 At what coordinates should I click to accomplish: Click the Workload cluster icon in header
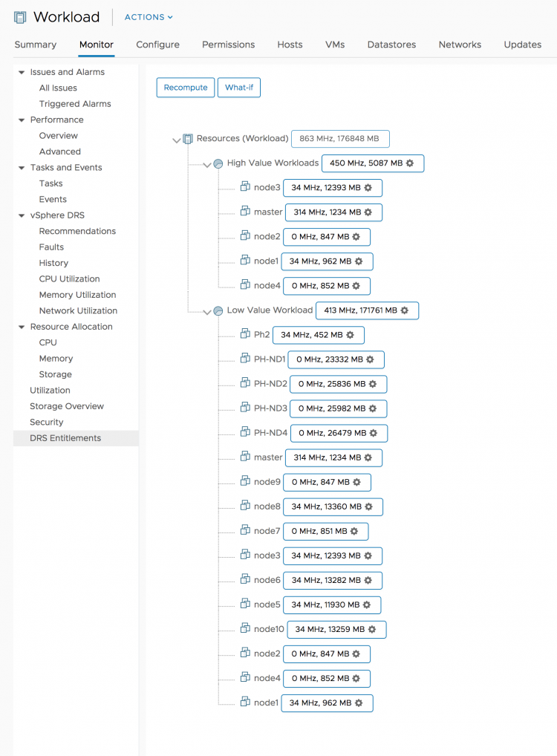(20, 17)
